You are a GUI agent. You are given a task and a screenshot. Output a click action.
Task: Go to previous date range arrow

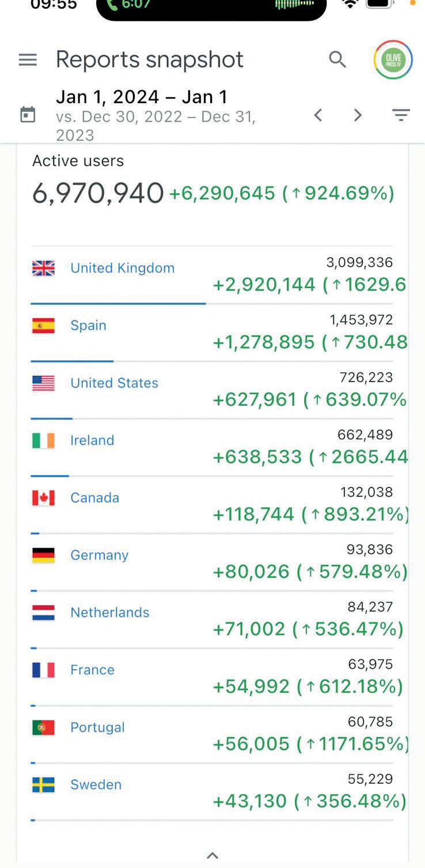tap(318, 115)
